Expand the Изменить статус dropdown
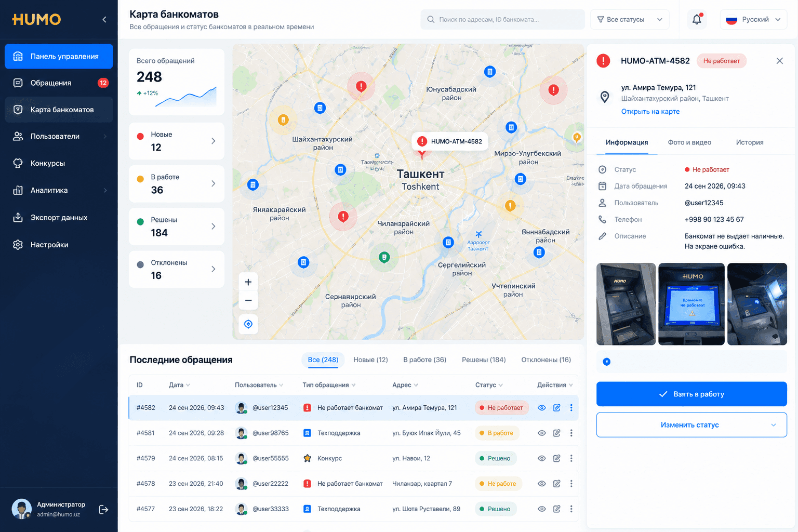 (691, 425)
